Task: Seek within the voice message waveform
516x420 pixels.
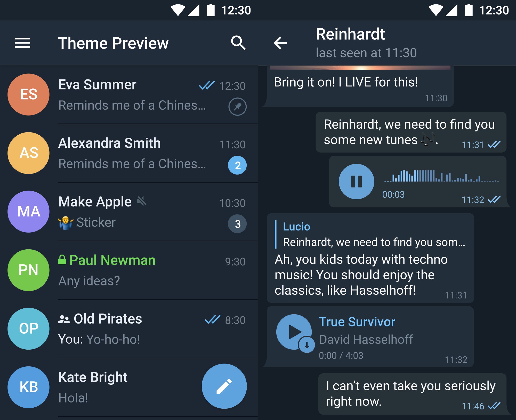Action: [x=441, y=176]
